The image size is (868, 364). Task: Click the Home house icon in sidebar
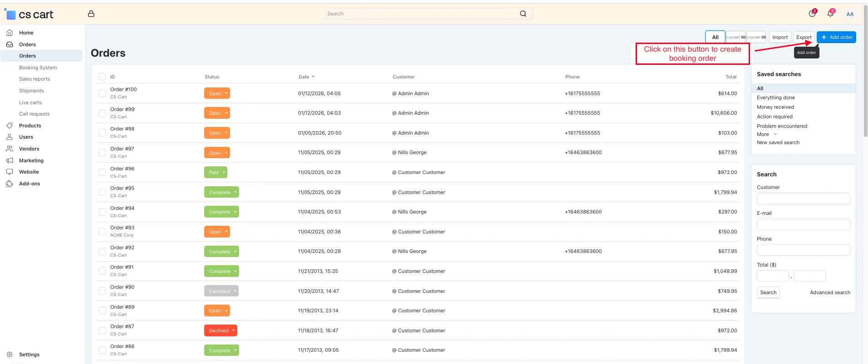(10, 33)
